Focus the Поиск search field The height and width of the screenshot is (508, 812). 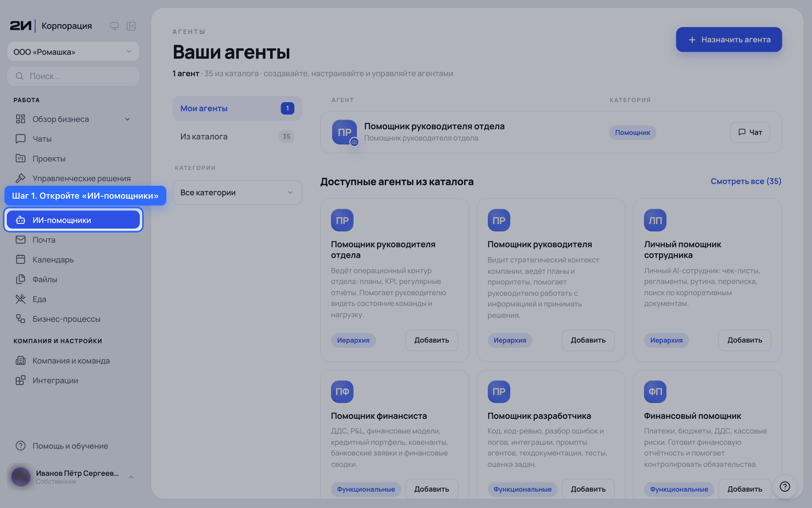[x=73, y=76]
